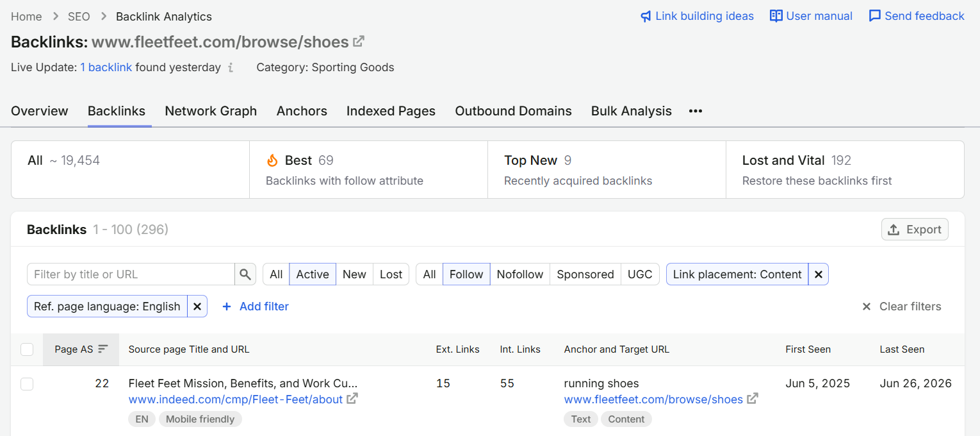Viewport: 980px width, 436px height.
Task: Click the Int. Links column header
Action: click(x=520, y=349)
